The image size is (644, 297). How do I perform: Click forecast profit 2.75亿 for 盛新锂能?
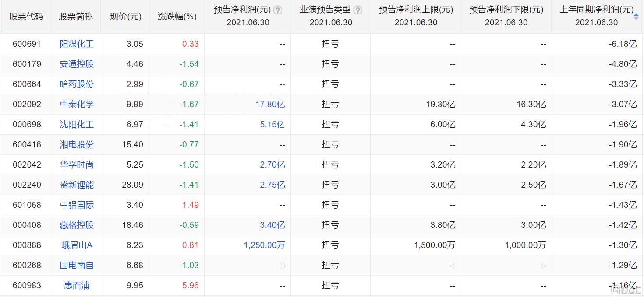[272, 185]
